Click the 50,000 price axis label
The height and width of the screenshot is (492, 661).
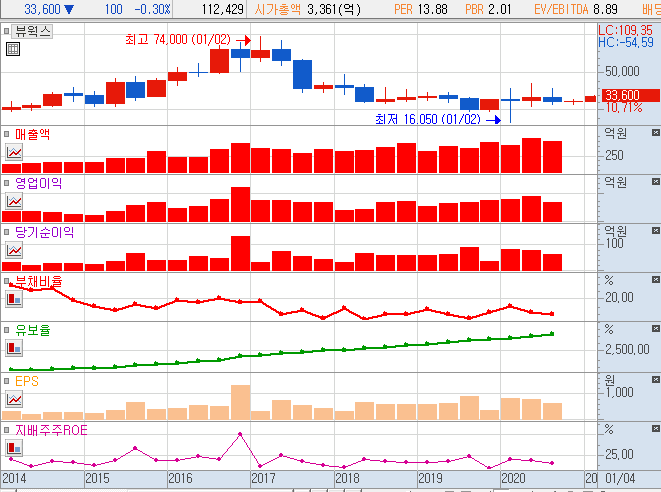point(622,71)
